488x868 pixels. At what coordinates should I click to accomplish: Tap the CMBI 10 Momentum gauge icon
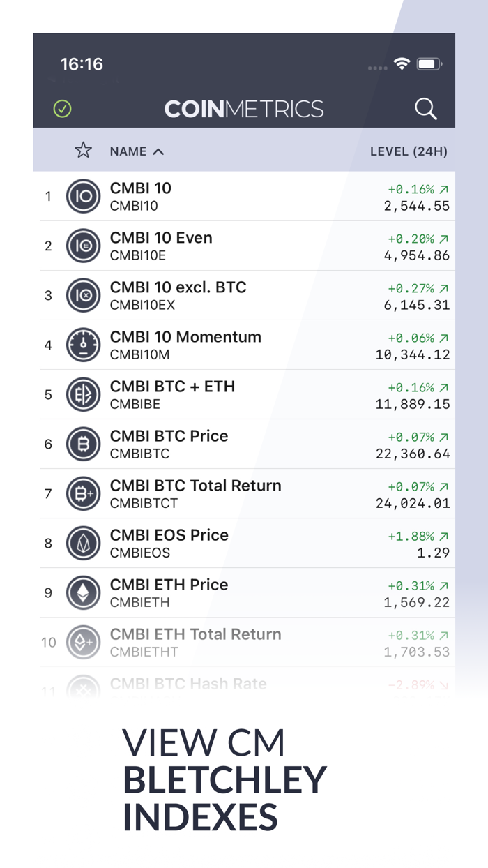pos(83,345)
